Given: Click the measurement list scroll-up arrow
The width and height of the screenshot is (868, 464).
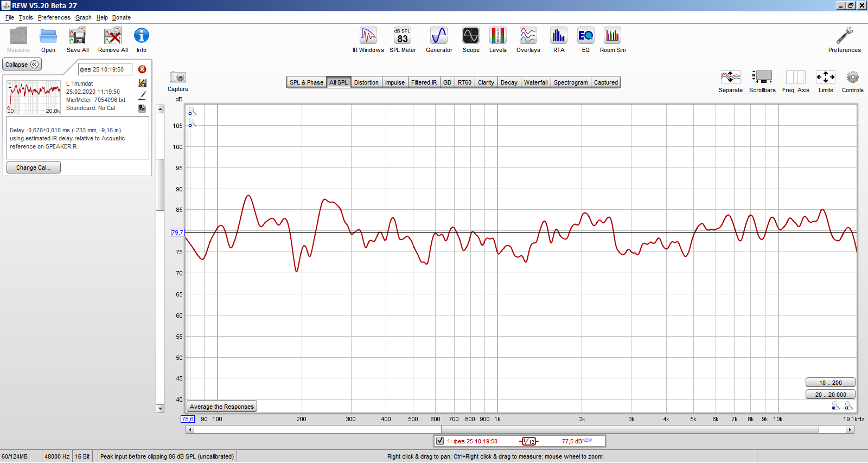Looking at the screenshot, I should (160, 109).
